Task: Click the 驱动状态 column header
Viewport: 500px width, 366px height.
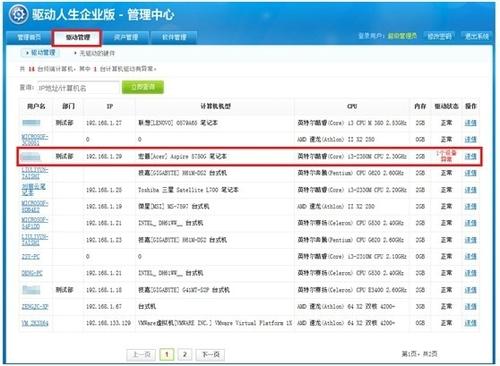Action: [x=446, y=106]
